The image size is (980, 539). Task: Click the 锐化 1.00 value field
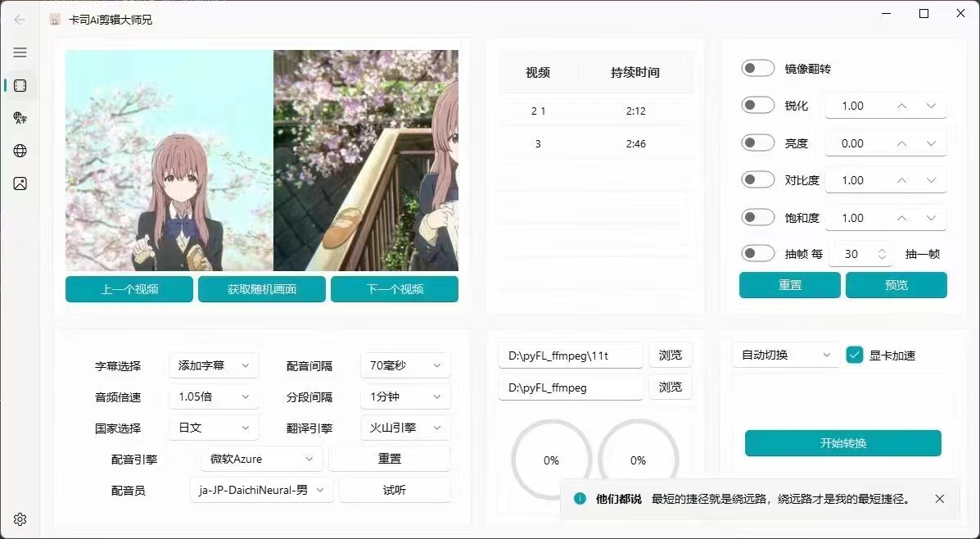(x=886, y=106)
